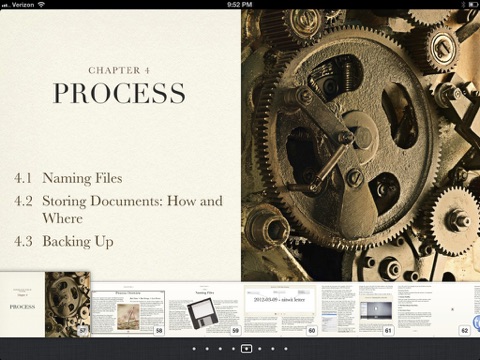
Task: Tap the battery indicator icon
Action: pos(473,4)
